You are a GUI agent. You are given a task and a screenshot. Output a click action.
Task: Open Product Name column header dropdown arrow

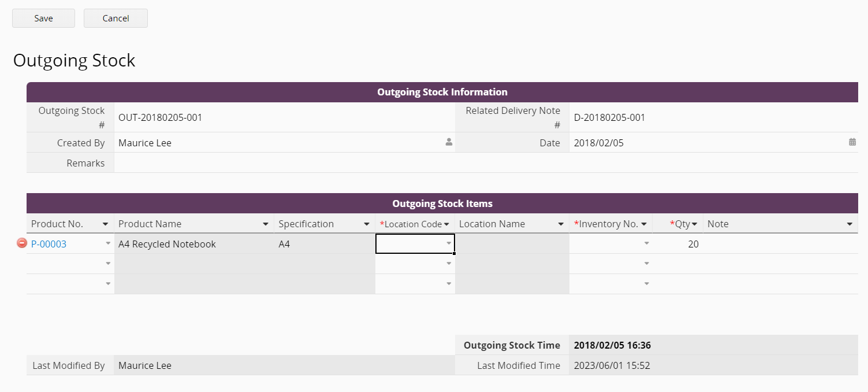coord(266,224)
